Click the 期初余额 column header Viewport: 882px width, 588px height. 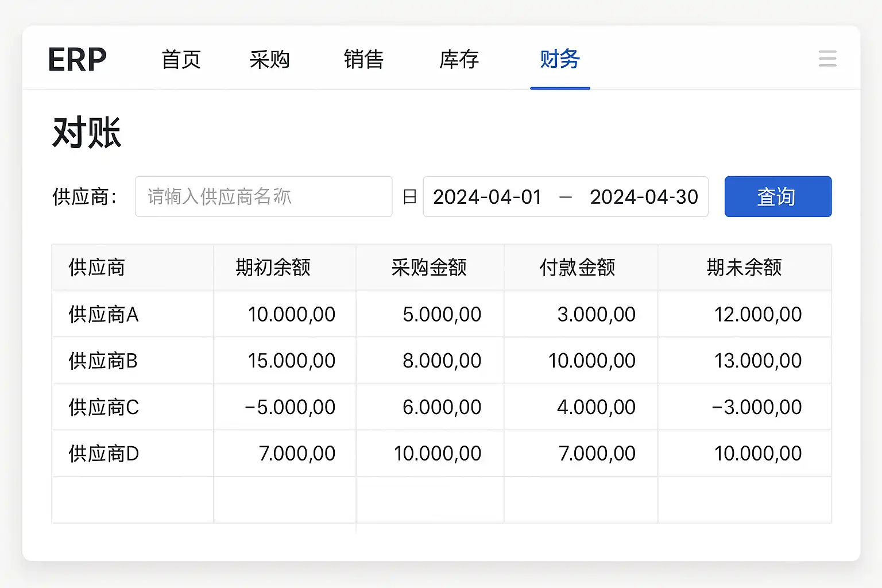click(273, 268)
